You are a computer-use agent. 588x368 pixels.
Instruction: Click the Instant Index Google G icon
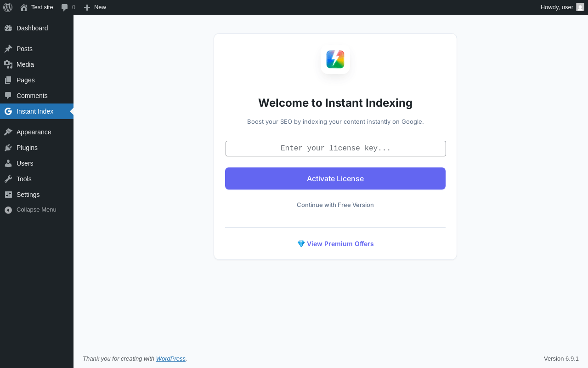[x=8, y=111]
